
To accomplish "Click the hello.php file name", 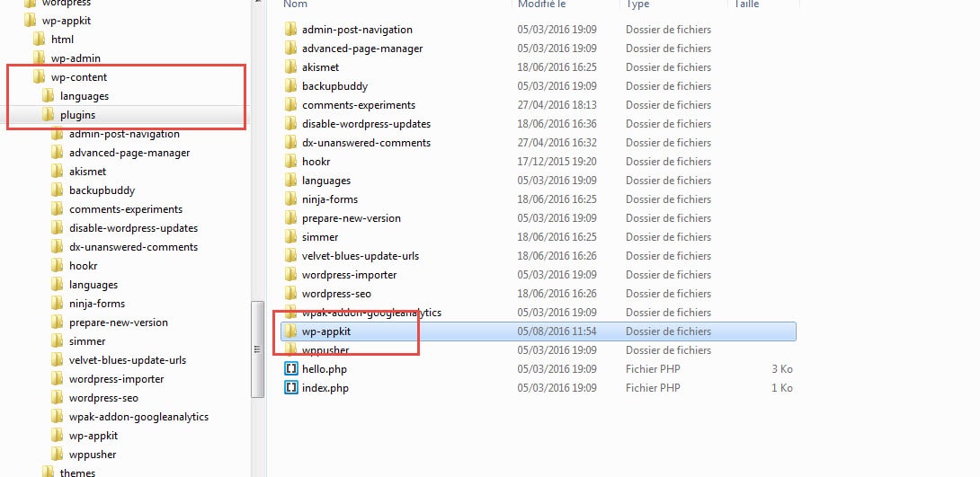I will [x=325, y=369].
